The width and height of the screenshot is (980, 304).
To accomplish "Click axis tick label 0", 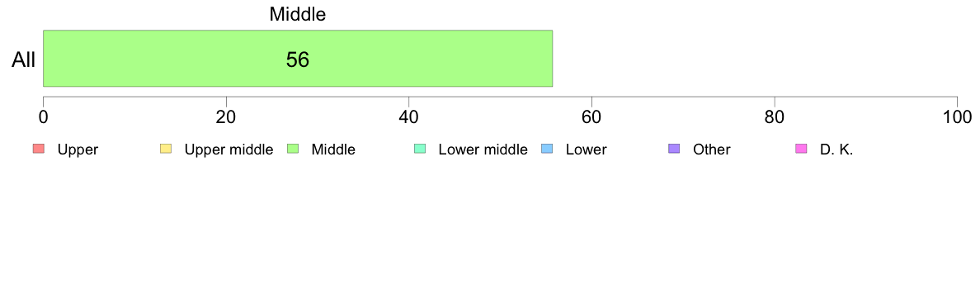I will pyautogui.click(x=43, y=117).
